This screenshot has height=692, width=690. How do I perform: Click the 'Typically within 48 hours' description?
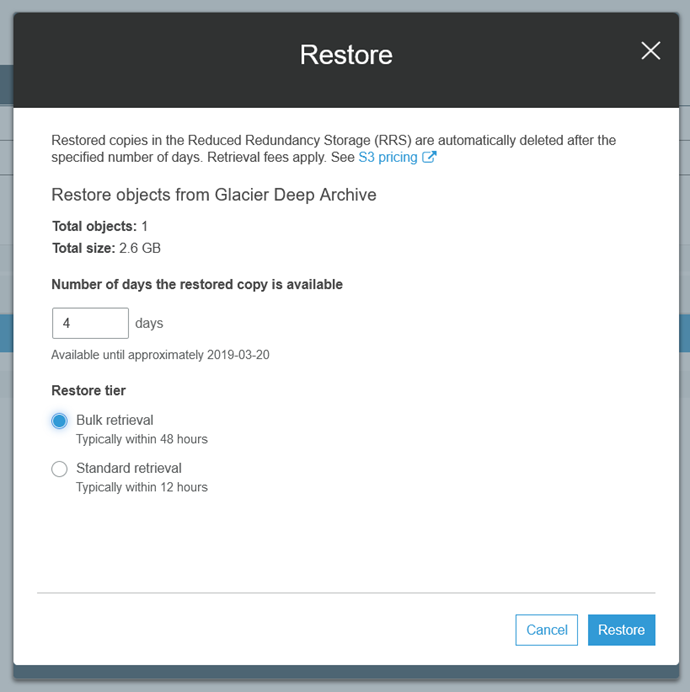click(x=142, y=439)
